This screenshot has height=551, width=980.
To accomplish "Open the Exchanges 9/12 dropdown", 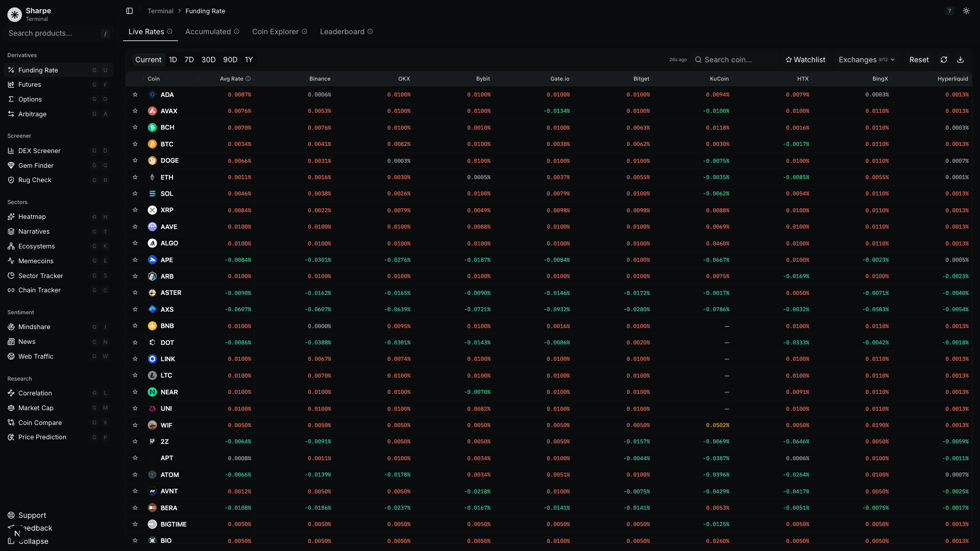I will 866,59.
